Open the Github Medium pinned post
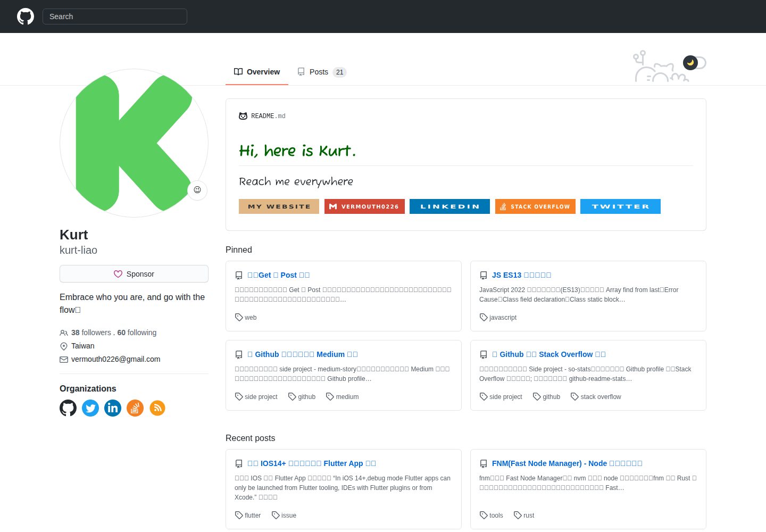Image resolution: width=766 pixels, height=532 pixels. click(303, 354)
